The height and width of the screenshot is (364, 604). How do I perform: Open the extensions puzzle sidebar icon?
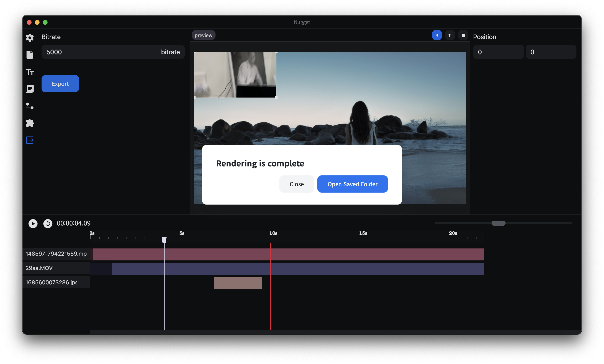tap(30, 123)
